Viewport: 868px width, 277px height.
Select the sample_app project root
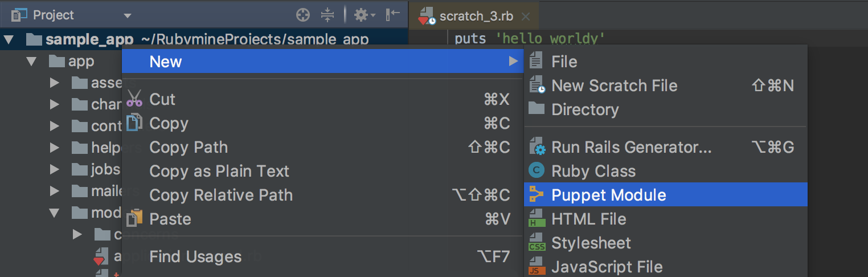[204, 40]
